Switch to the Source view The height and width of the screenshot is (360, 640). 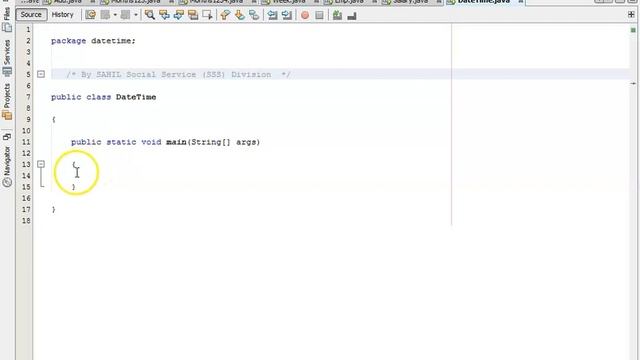click(x=31, y=15)
